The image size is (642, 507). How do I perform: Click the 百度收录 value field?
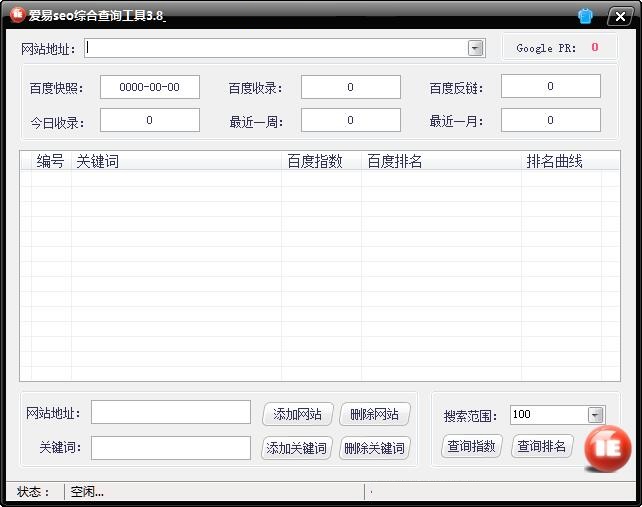click(350, 87)
